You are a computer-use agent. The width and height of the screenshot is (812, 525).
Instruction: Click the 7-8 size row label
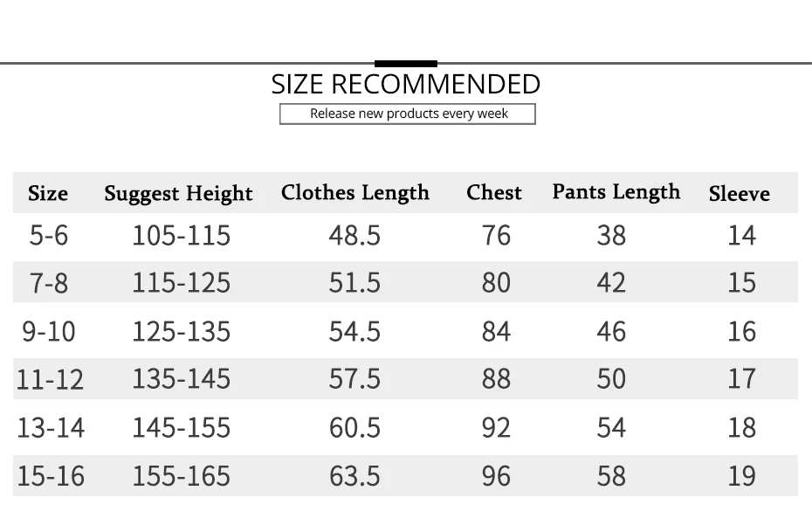coord(49,283)
